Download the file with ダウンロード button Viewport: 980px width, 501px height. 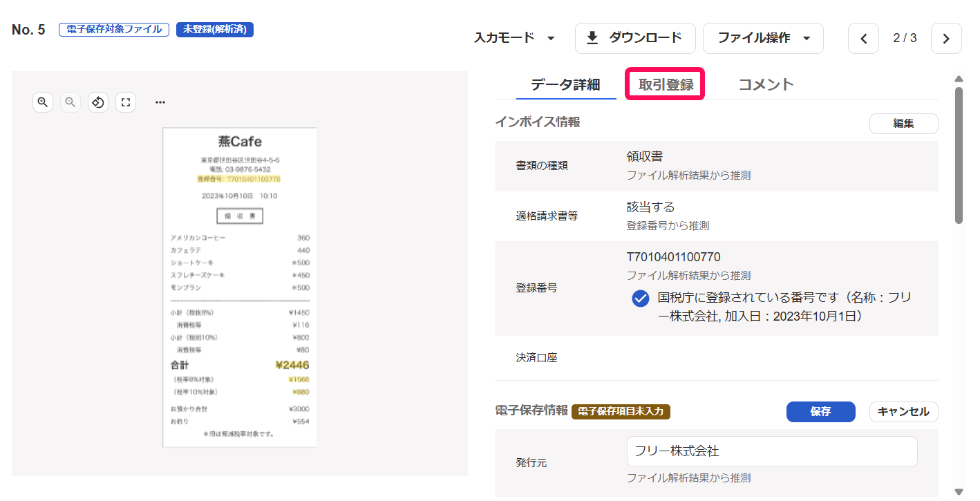(635, 38)
